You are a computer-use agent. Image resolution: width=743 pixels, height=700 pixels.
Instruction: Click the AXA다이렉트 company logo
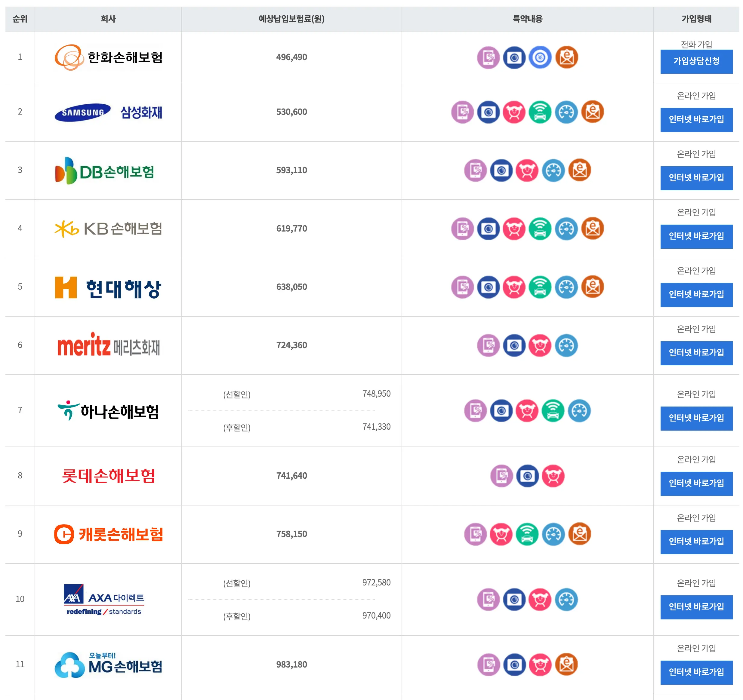(105, 600)
